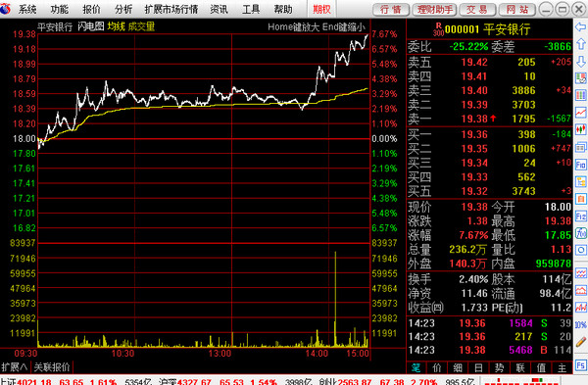Viewport: 588px width, 385px height.
Task: Click the F5 switch chart icon
Action: [580, 365]
